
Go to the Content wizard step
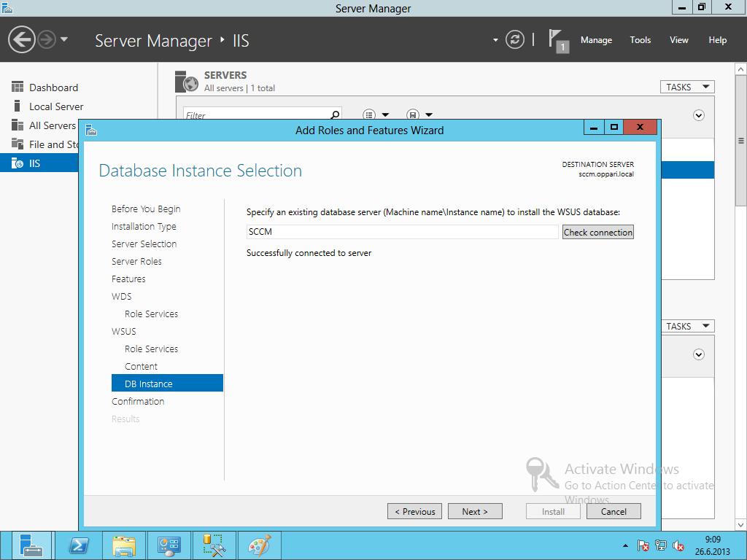point(141,366)
